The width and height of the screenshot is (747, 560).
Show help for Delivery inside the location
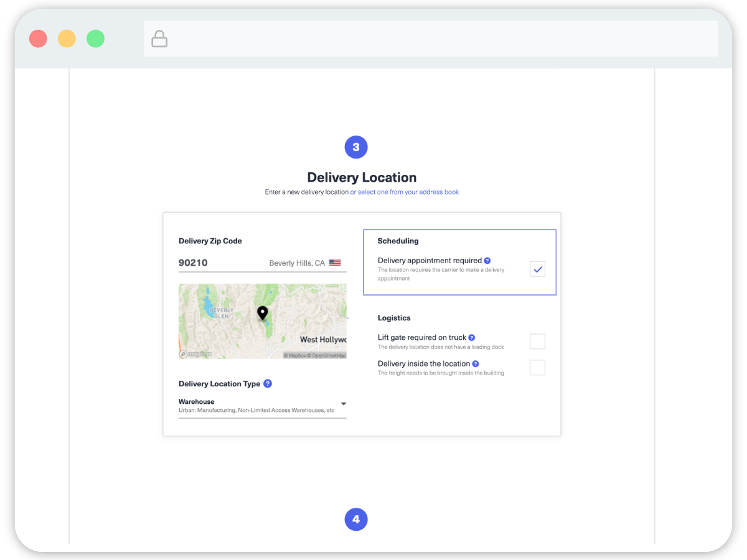click(476, 364)
